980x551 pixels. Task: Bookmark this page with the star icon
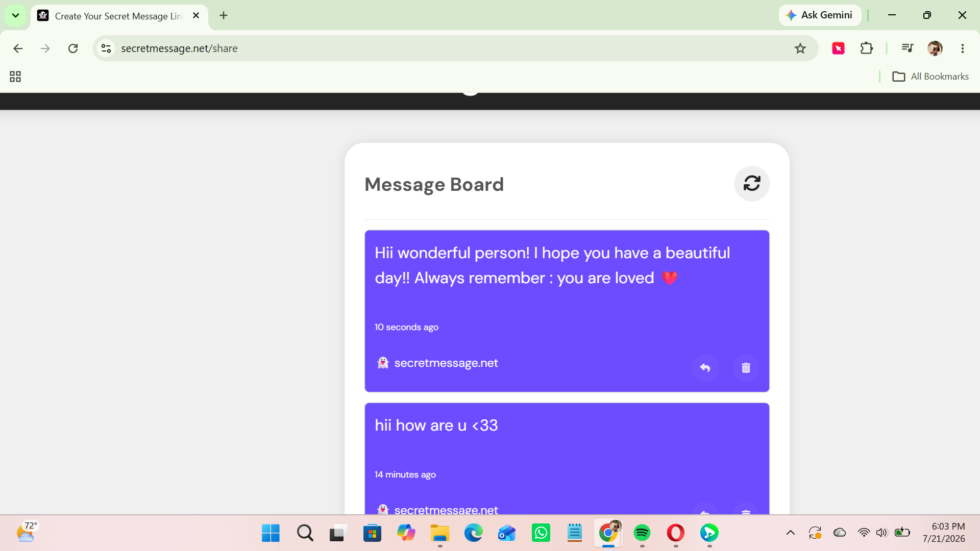(x=800, y=48)
